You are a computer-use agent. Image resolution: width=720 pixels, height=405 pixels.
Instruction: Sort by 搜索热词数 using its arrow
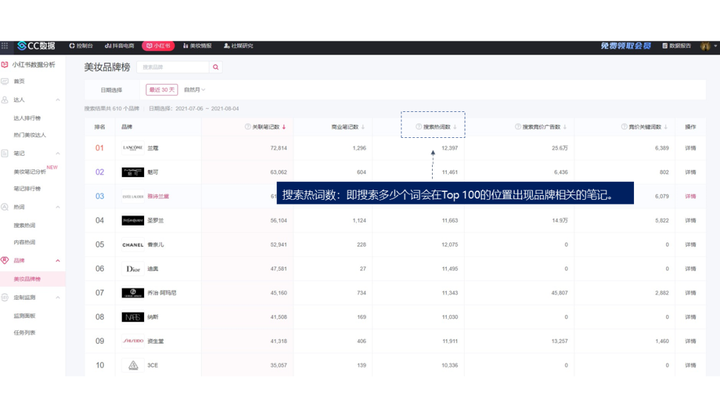[x=455, y=127]
